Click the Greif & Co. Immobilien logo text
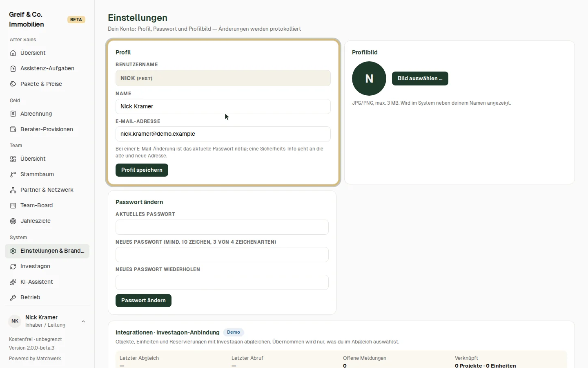Image resolution: width=588 pixels, height=368 pixels. (x=27, y=20)
